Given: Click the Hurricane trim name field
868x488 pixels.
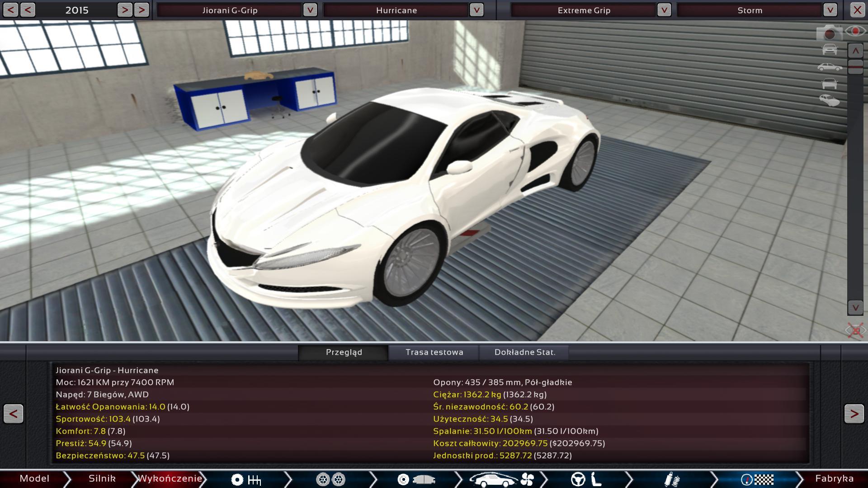Looking at the screenshot, I should point(396,10).
